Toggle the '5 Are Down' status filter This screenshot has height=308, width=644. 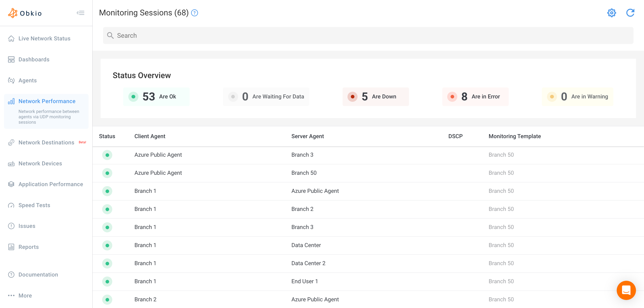pos(375,97)
